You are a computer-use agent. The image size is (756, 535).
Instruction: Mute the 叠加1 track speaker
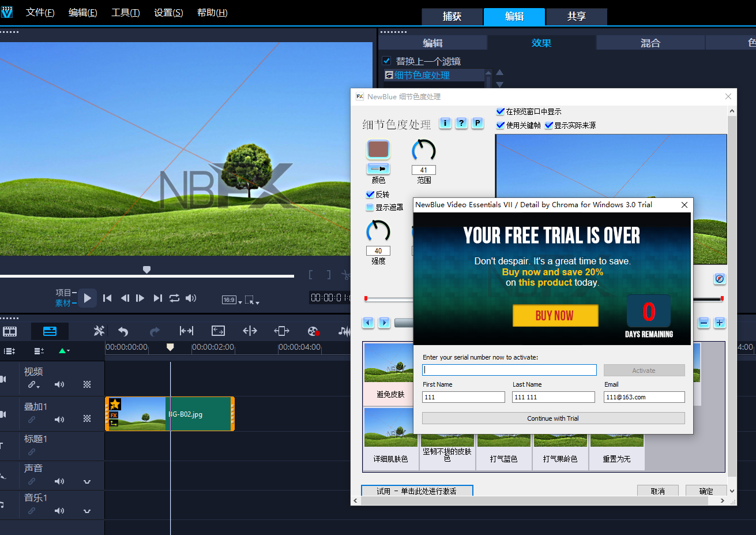(59, 420)
